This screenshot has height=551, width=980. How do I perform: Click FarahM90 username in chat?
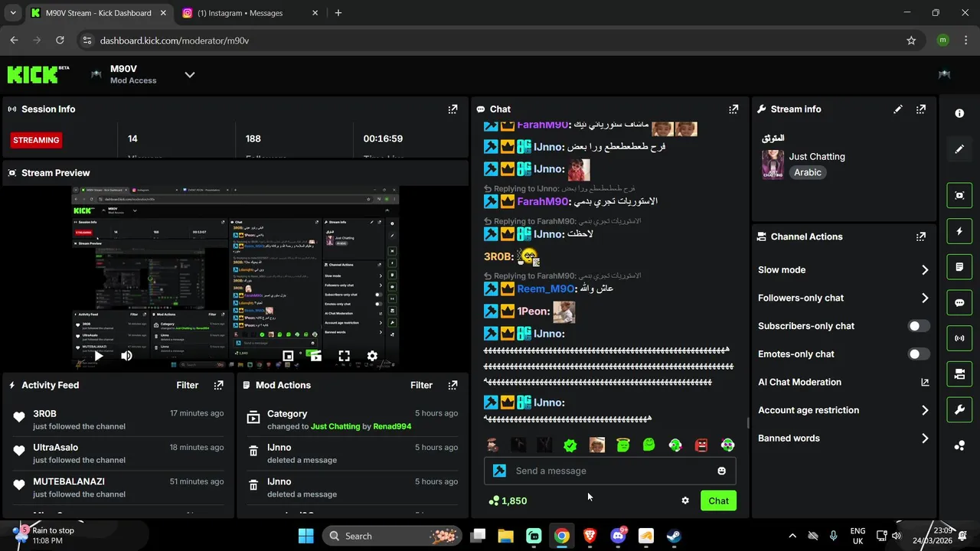tap(543, 201)
